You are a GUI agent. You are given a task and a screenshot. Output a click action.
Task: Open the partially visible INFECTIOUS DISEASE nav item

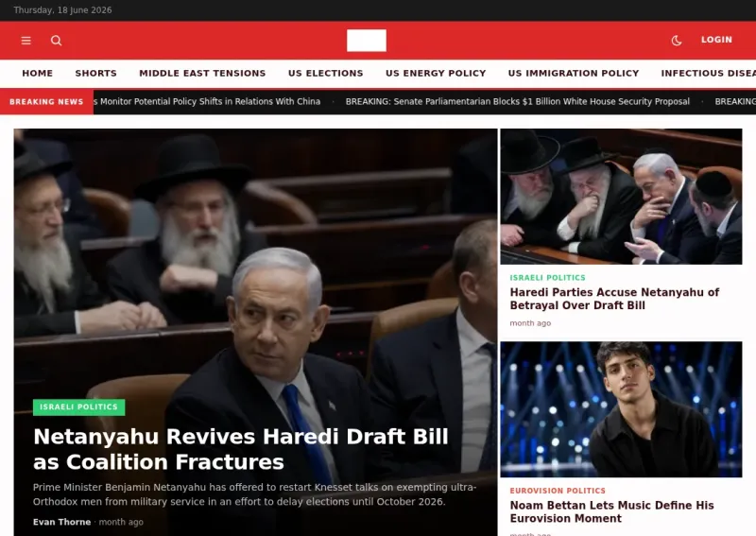(x=708, y=74)
